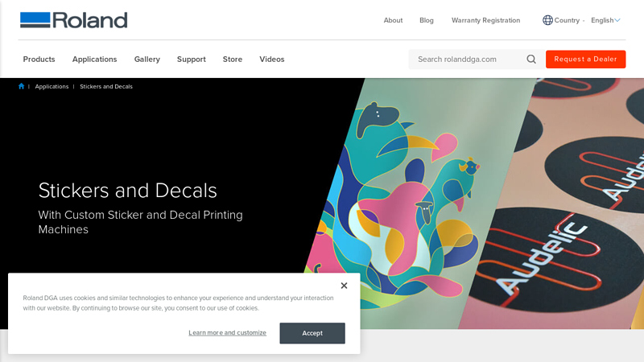644x362 pixels.
Task: Click the home icon in breadcrumb
Action: pyautogui.click(x=22, y=86)
